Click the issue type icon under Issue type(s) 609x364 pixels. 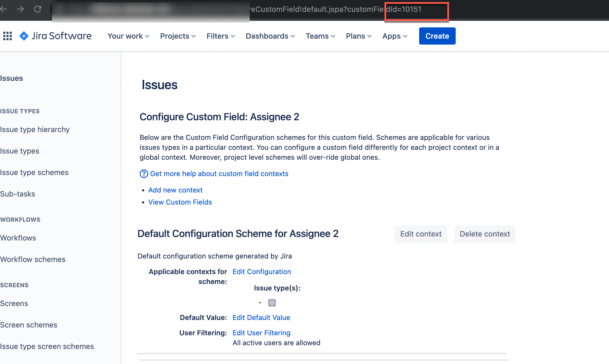pos(272,303)
